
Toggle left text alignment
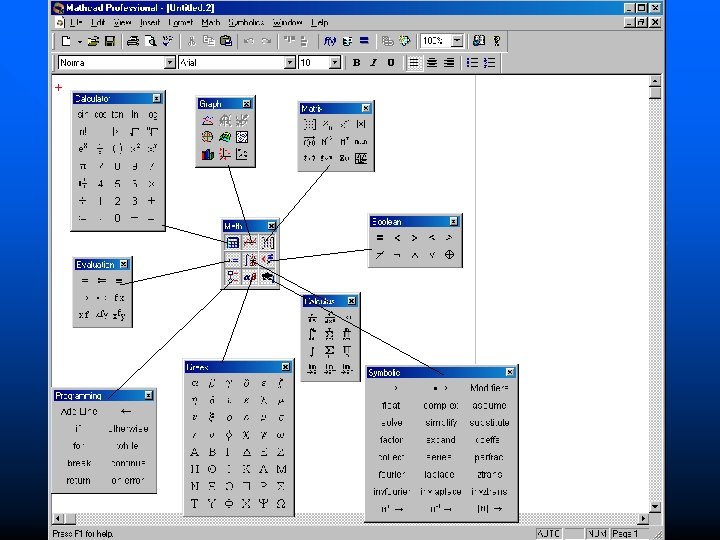(414, 63)
